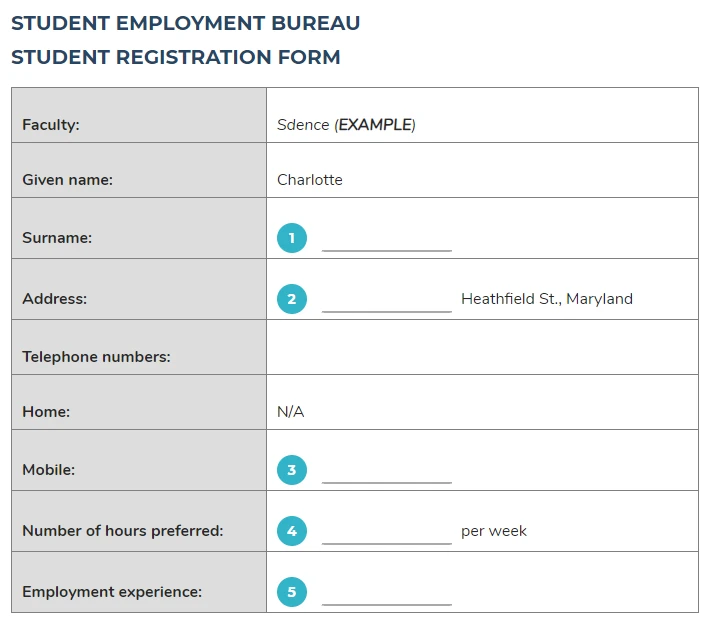Click the numbered circle 1 beside Surname
This screenshot has width=707, height=629.
(292, 238)
